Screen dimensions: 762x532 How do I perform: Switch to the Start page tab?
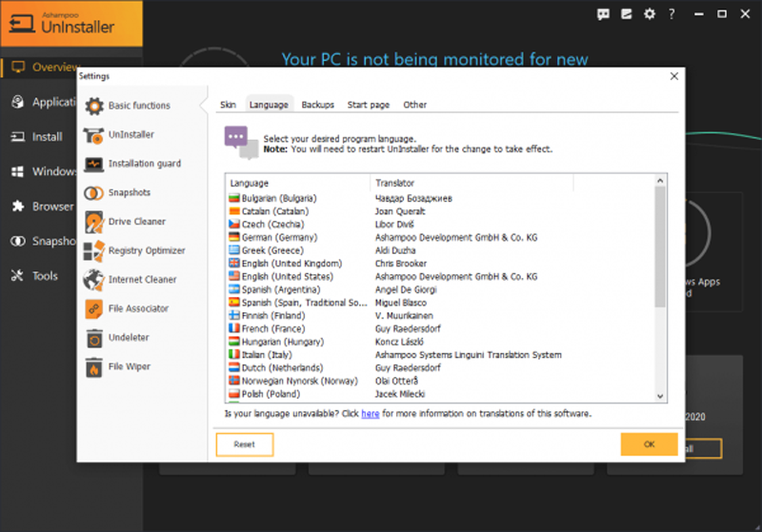369,105
